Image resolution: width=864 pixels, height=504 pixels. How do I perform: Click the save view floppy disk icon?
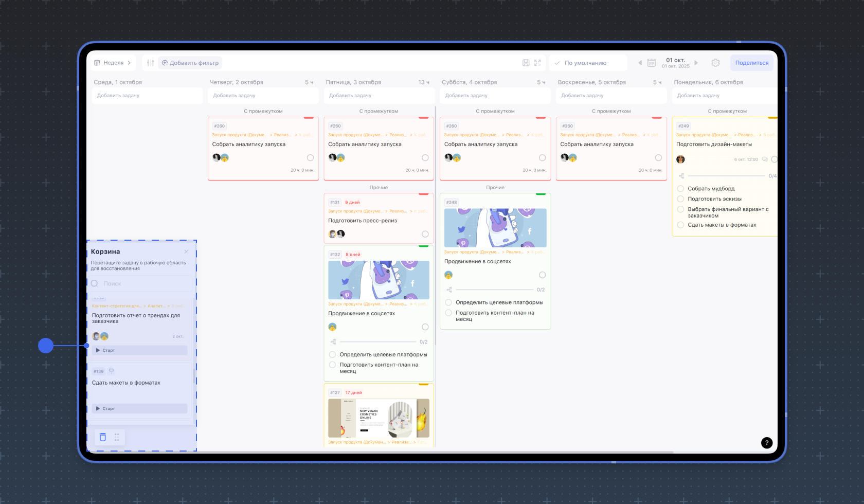pos(526,63)
